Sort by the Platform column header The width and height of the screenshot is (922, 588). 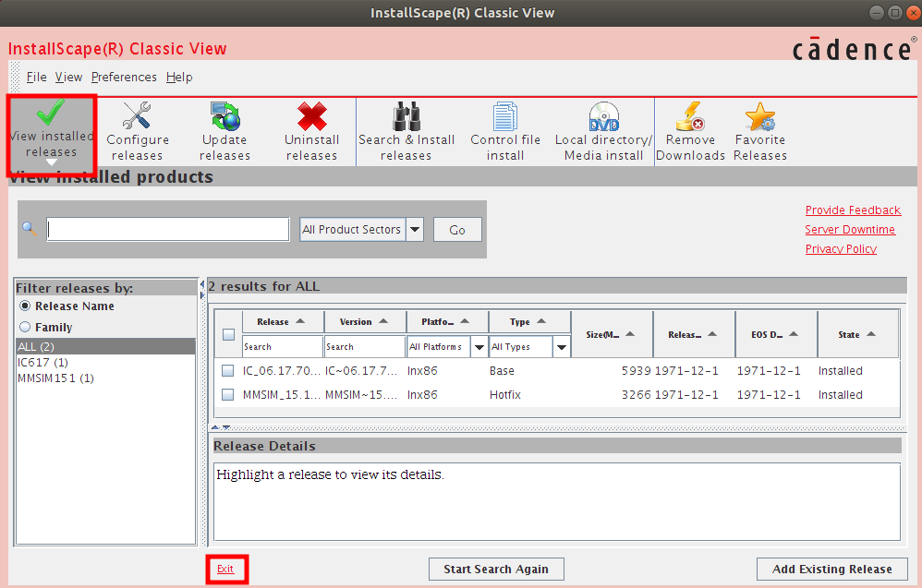[x=447, y=322]
